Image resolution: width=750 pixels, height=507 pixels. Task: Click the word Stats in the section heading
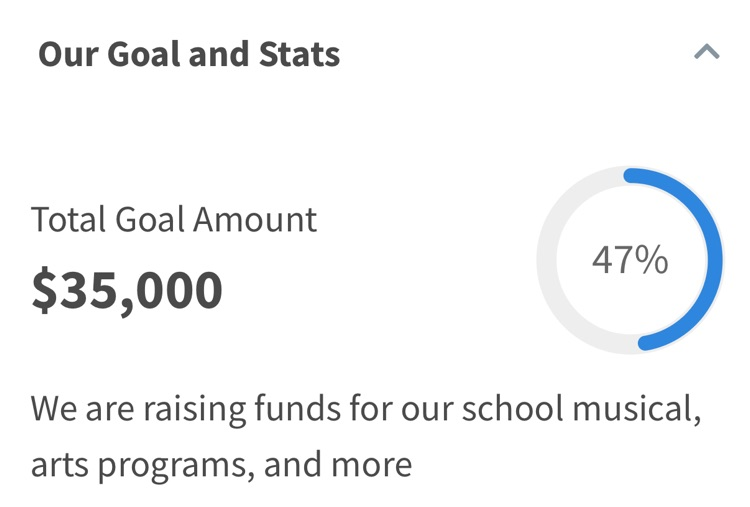[297, 54]
